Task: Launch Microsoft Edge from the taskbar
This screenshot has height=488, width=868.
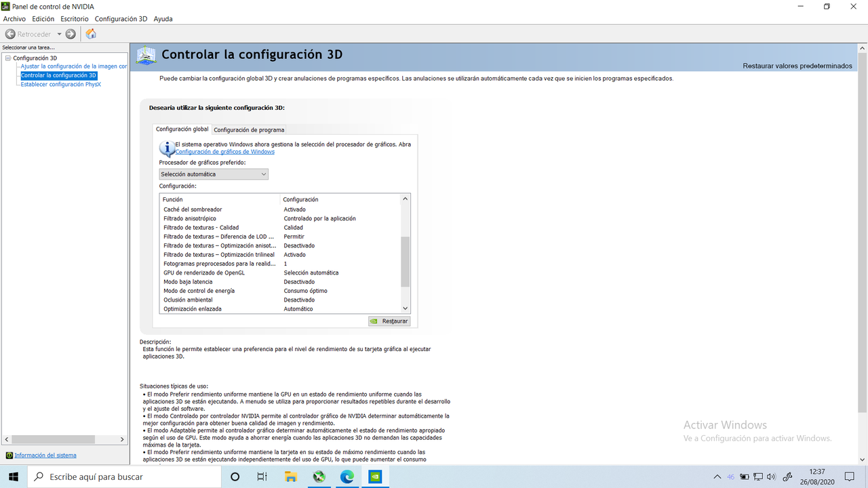Action: tap(347, 476)
